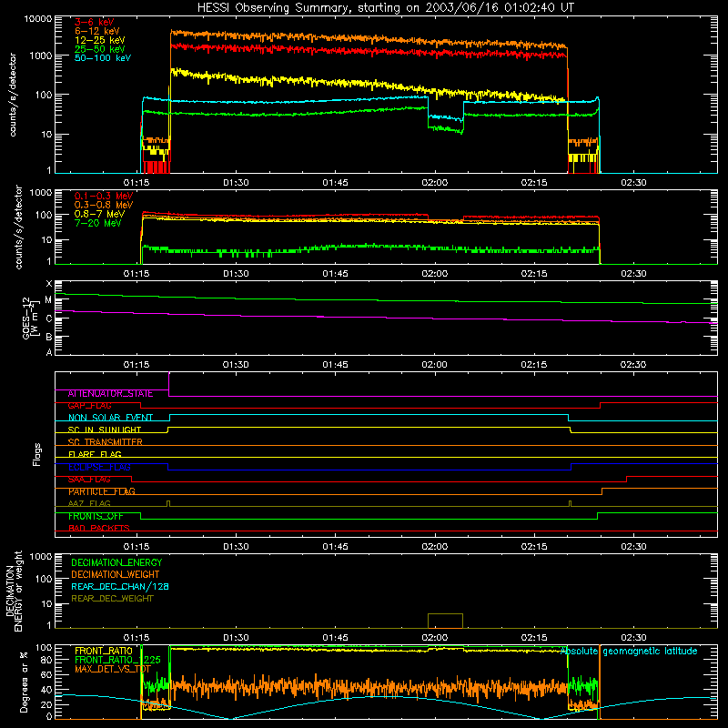Click the REAR_DEC_WEIGHT step pulse near 02:00
Viewport: 728px width, 728px height.
click(445, 621)
